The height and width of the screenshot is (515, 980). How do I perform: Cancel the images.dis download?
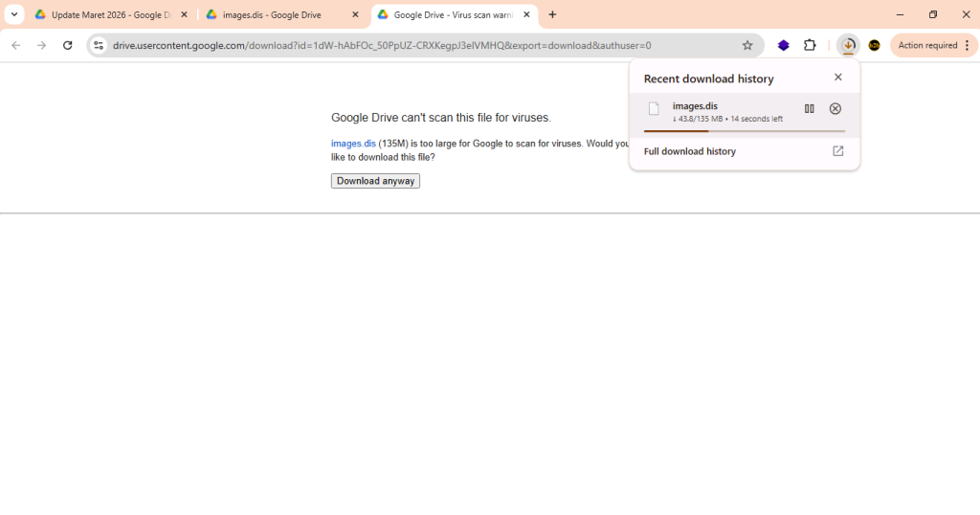click(835, 109)
